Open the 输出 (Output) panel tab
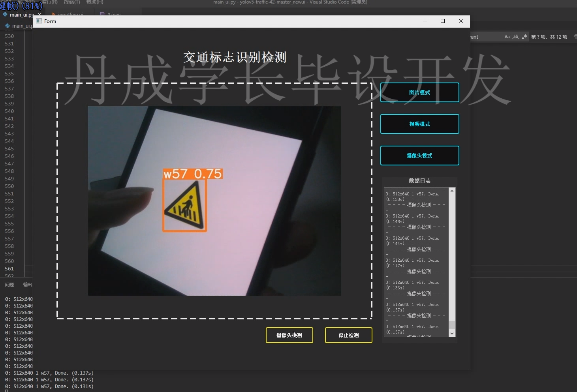The height and width of the screenshot is (392, 577). (x=27, y=285)
